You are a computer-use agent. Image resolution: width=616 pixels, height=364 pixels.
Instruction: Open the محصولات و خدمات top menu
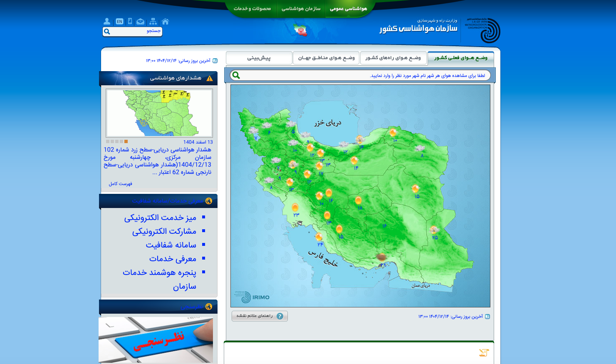coord(252,8)
